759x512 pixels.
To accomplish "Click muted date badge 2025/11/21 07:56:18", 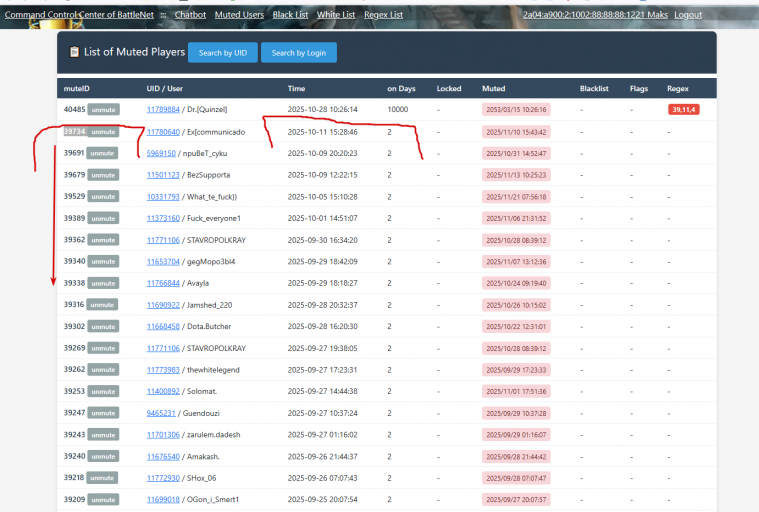I will [x=516, y=197].
